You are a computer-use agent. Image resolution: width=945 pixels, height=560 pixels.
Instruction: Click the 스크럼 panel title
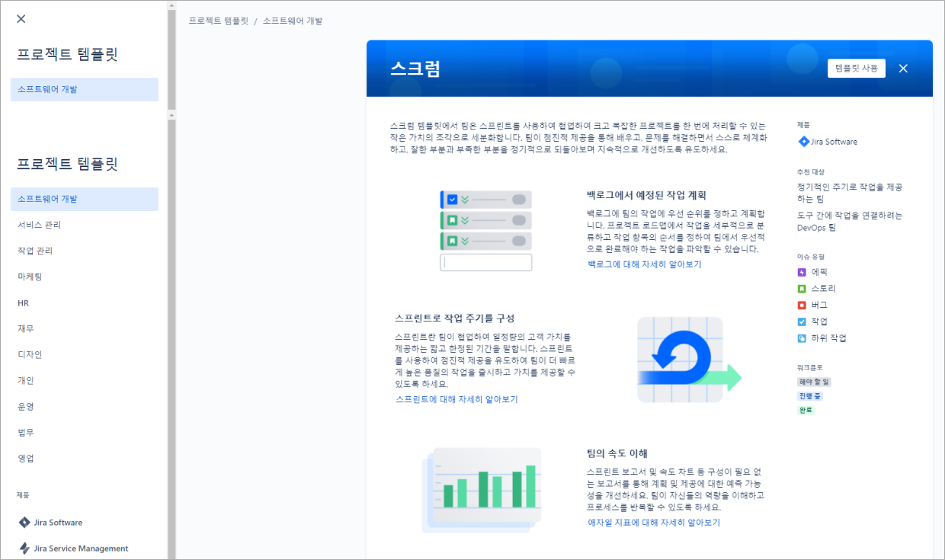[415, 69]
